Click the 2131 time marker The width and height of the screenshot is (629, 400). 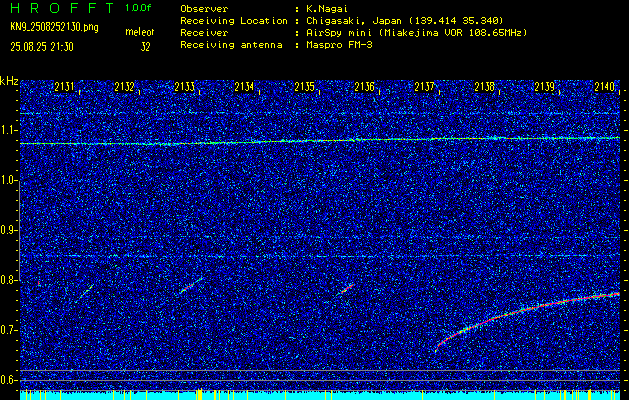tap(64, 87)
